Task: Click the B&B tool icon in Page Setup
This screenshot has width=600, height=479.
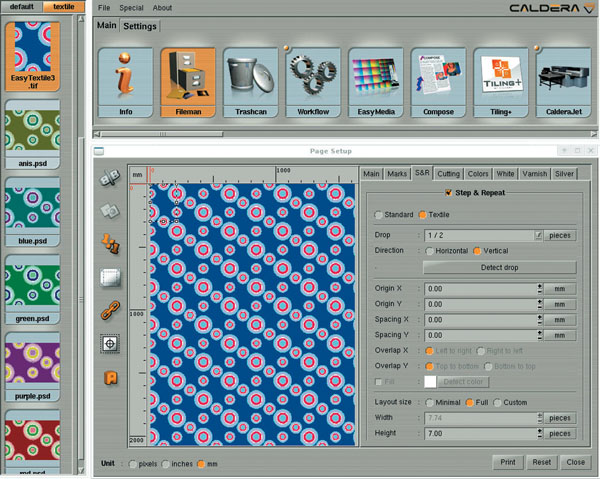Action: pos(110,178)
